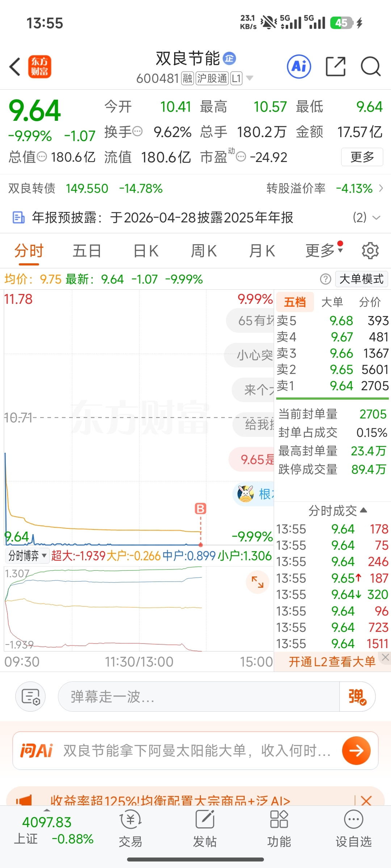Open the 东方财富 logo icon
This screenshot has height=868, width=391.
click(x=40, y=67)
